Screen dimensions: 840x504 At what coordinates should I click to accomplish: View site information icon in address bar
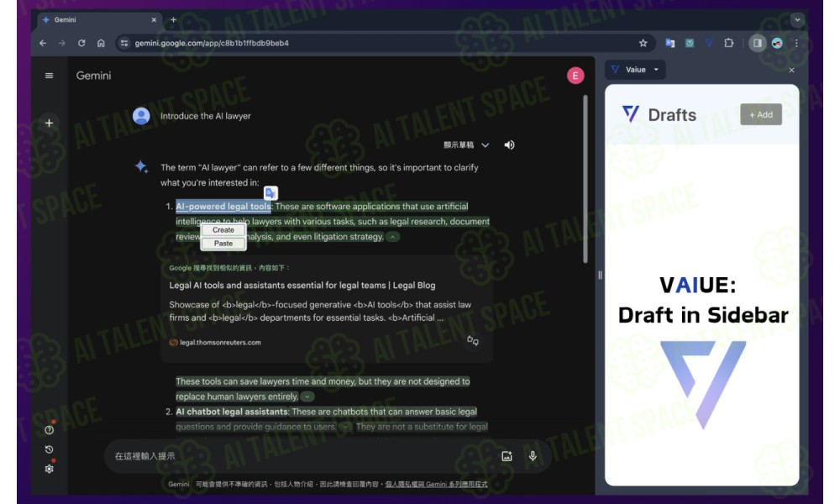[124, 43]
